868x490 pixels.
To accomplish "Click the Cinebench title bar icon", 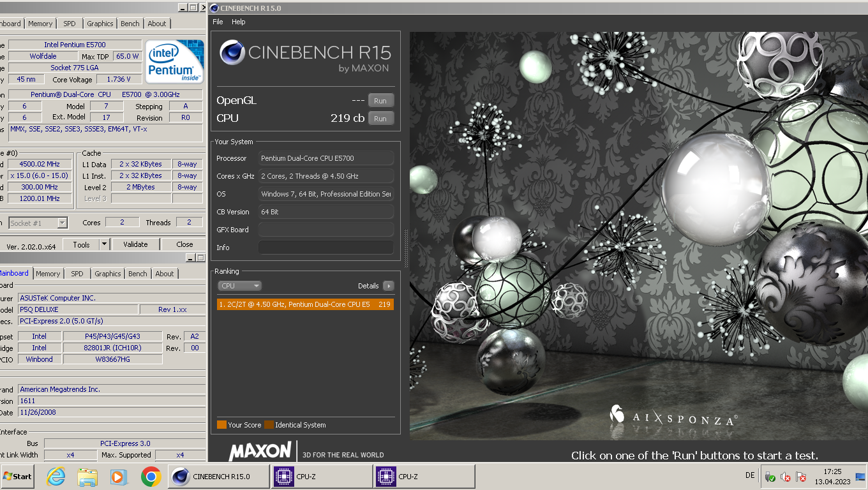I will pos(214,8).
